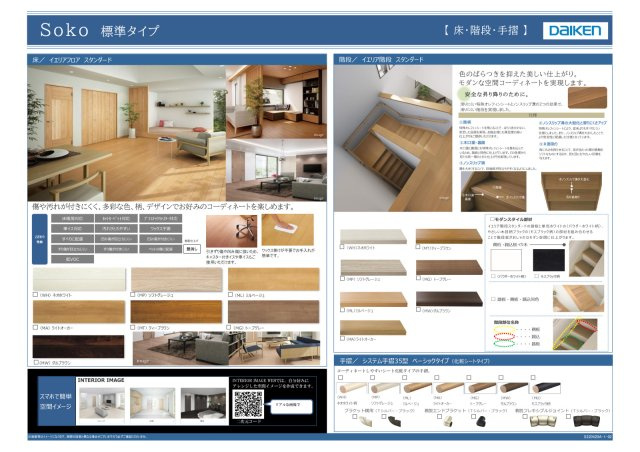This screenshot has height=452, width=640.
Task: Click the lightest white handrail sample
Action: coord(353,387)
